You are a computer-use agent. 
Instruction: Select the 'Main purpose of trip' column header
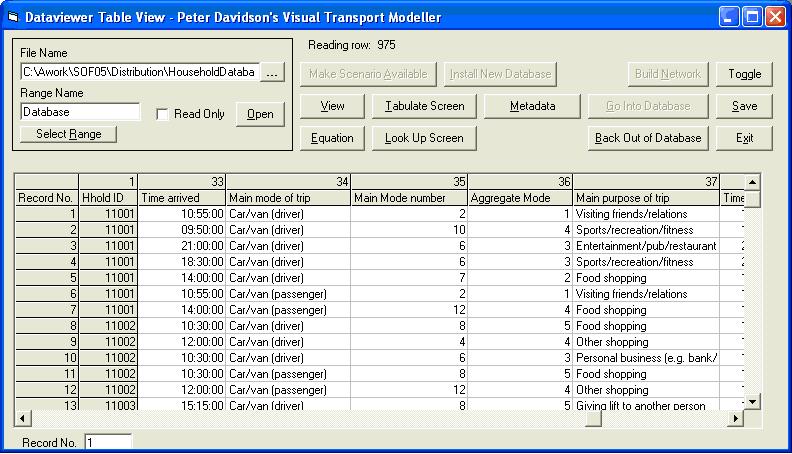[646, 198]
